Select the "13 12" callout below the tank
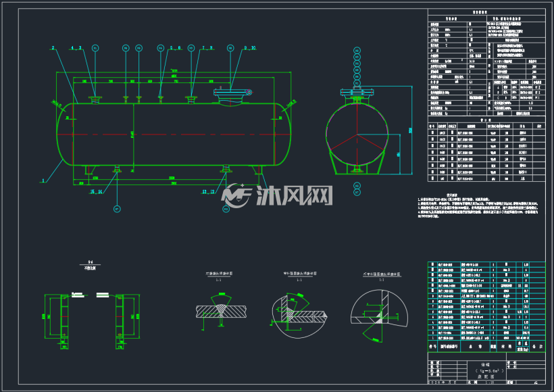This screenshot has height=392, width=554. point(208,191)
